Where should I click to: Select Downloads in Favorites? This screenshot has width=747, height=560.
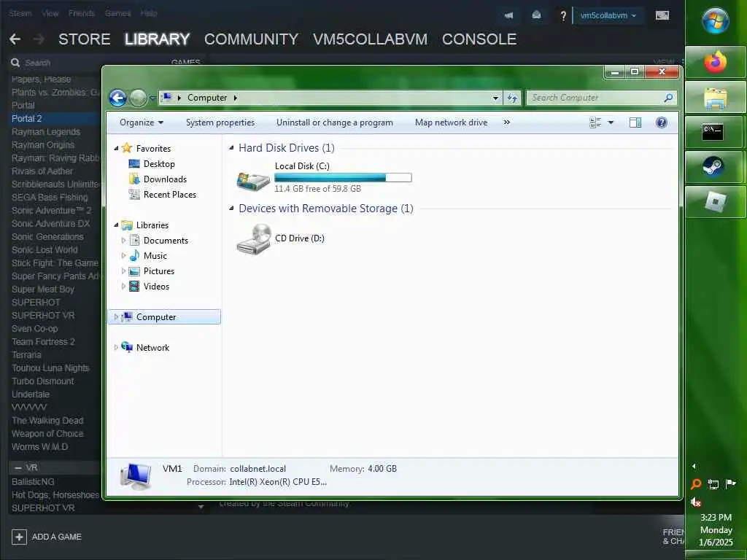click(x=165, y=179)
